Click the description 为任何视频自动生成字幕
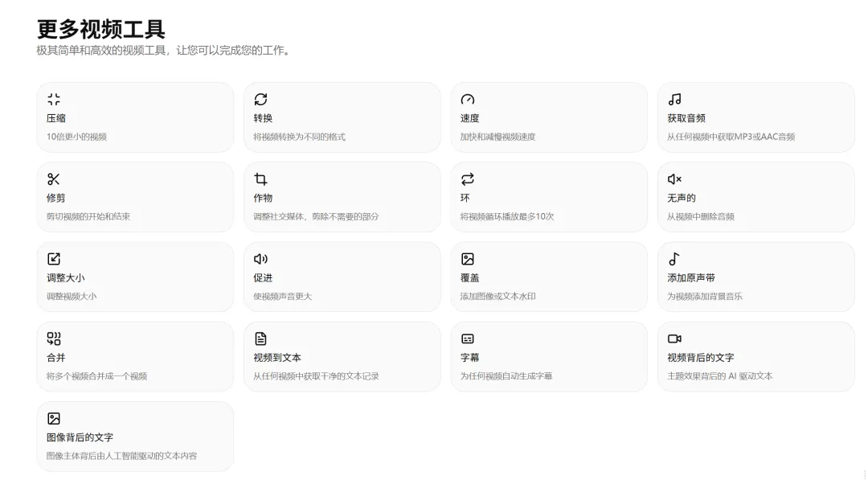This screenshot has width=868, height=480. coord(506,376)
